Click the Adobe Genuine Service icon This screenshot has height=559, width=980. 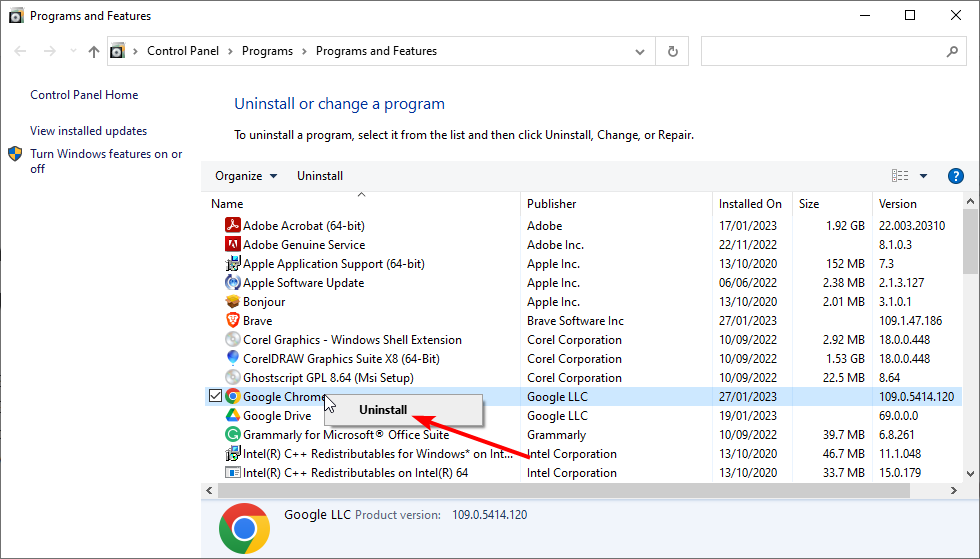[x=232, y=244]
